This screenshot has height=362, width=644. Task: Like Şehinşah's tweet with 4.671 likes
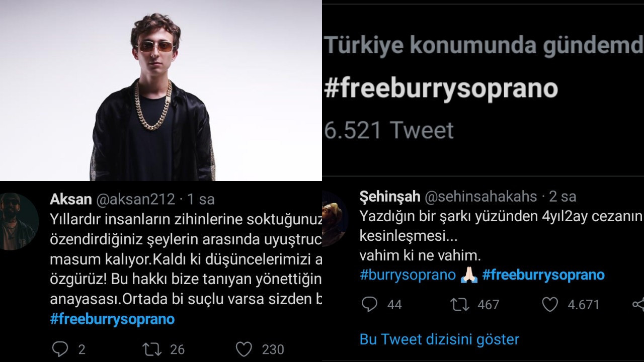tap(550, 304)
